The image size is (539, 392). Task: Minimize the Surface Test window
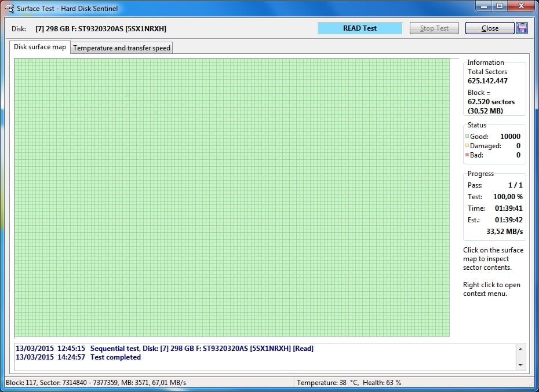[x=485, y=6]
